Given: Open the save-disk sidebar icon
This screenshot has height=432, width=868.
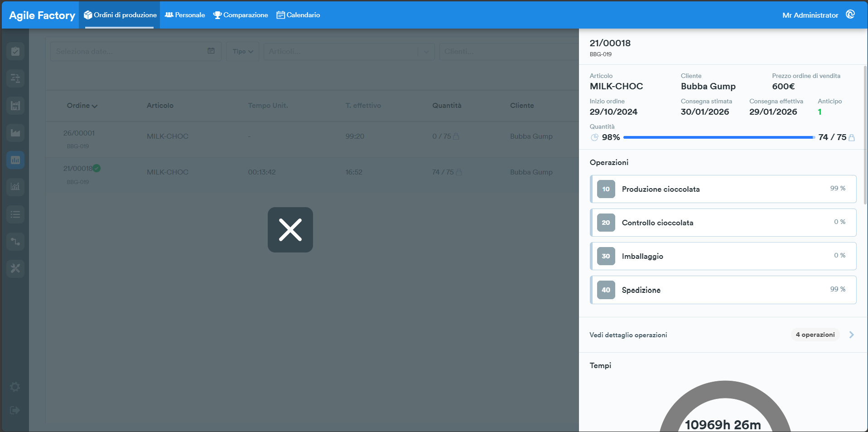Looking at the screenshot, I should [x=15, y=106].
